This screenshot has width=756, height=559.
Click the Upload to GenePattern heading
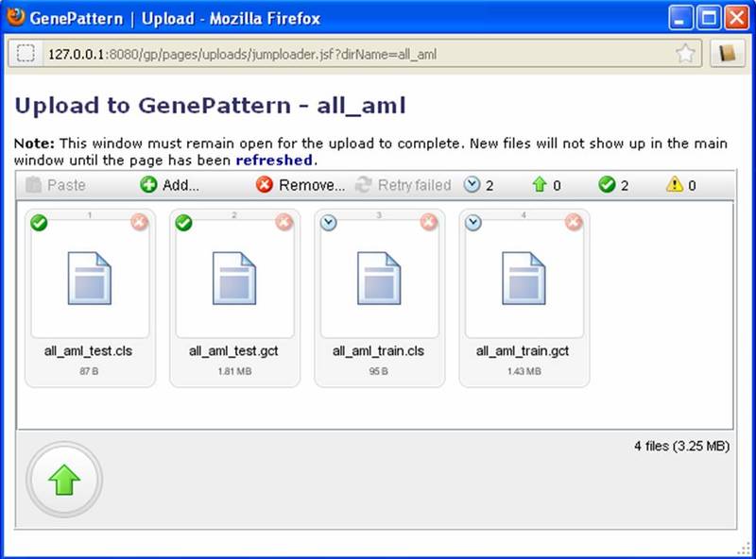click(x=210, y=106)
